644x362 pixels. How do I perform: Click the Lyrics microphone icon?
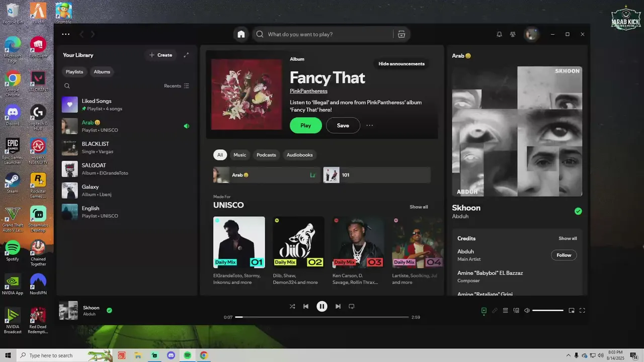pyautogui.click(x=495, y=310)
